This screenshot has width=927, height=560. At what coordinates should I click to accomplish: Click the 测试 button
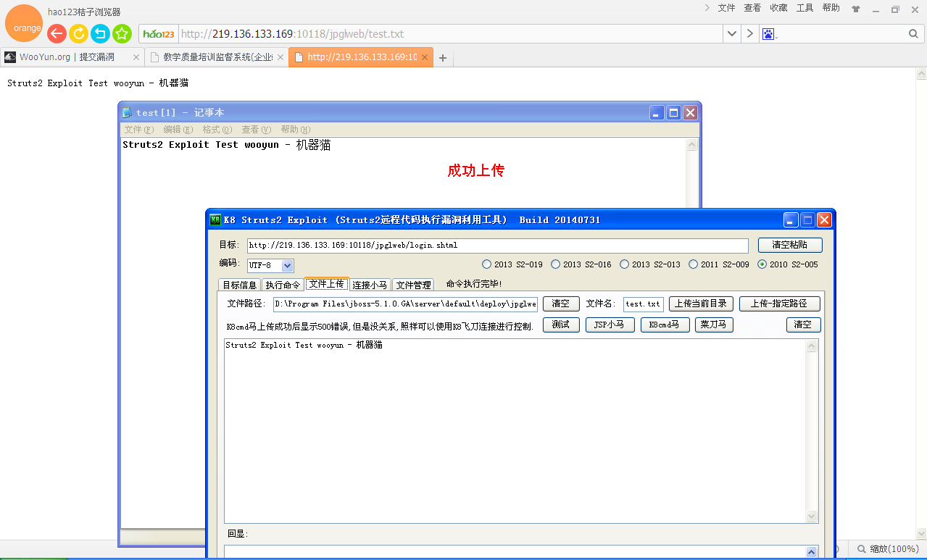click(561, 325)
